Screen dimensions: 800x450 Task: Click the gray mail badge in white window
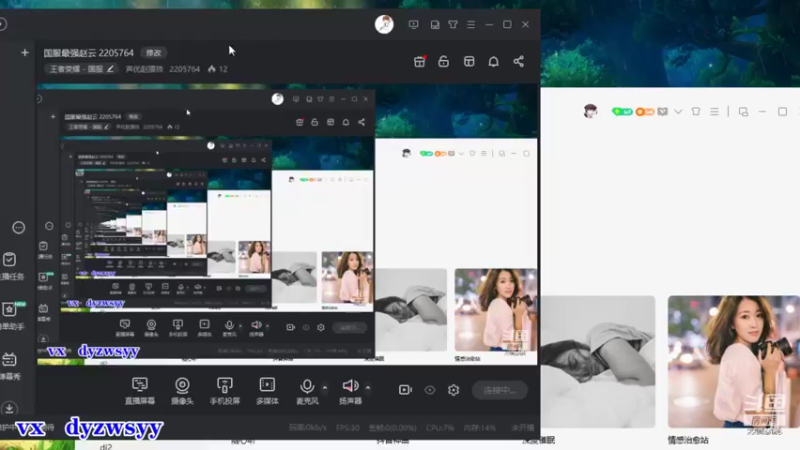[x=663, y=111]
